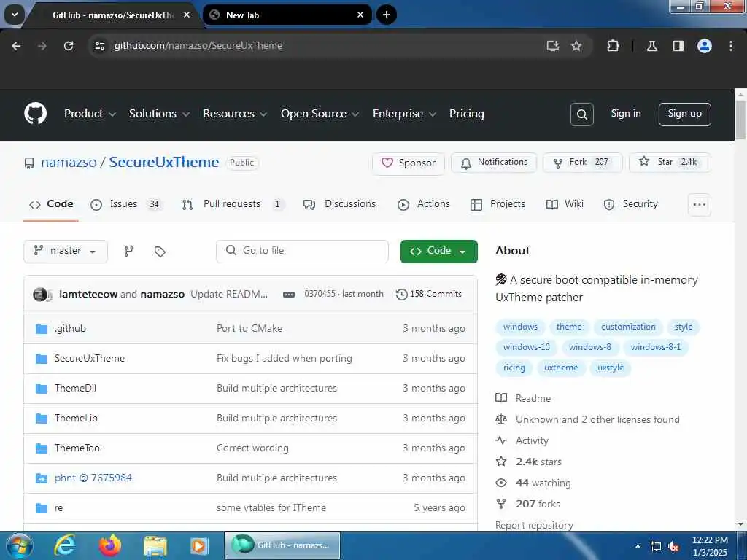Click the GitHub octocat logo
The height and width of the screenshot is (560, 747).
[x=36, y=113]
